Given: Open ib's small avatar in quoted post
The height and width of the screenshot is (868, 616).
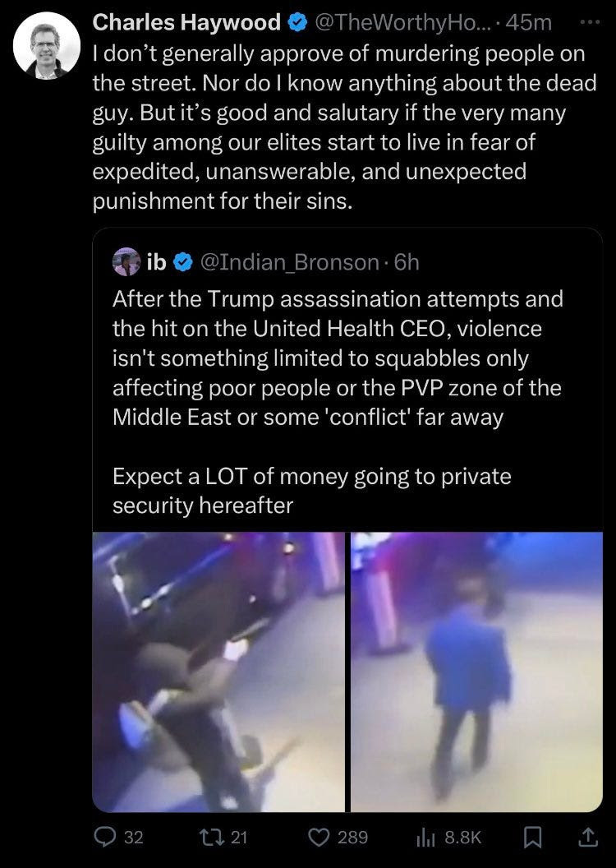Looking at the screenshot, I should tap(126, 262).
